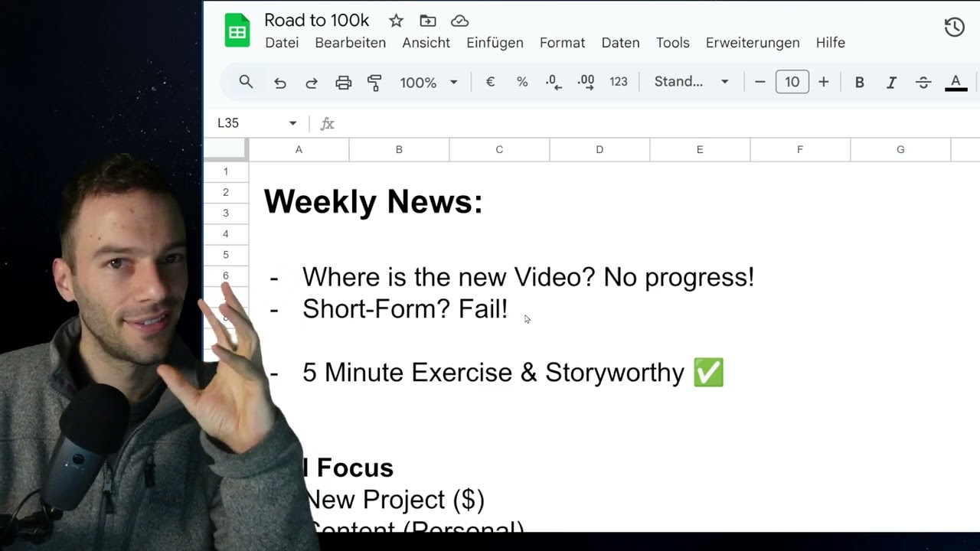The height and width of the screenshot is (551, 980).
Task: Format as percent
Action: pyautogui.click(x=522, y=82)
